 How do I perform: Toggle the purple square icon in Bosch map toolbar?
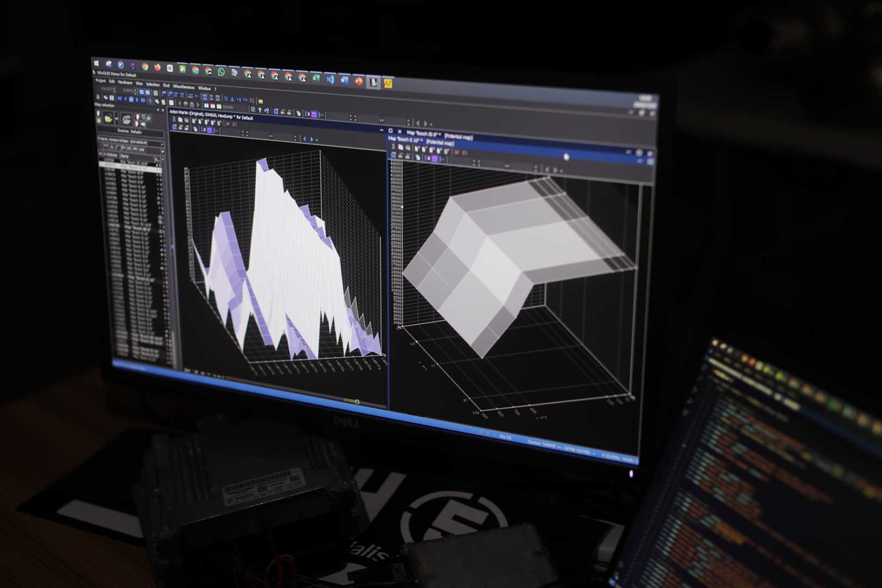point(434,159)
